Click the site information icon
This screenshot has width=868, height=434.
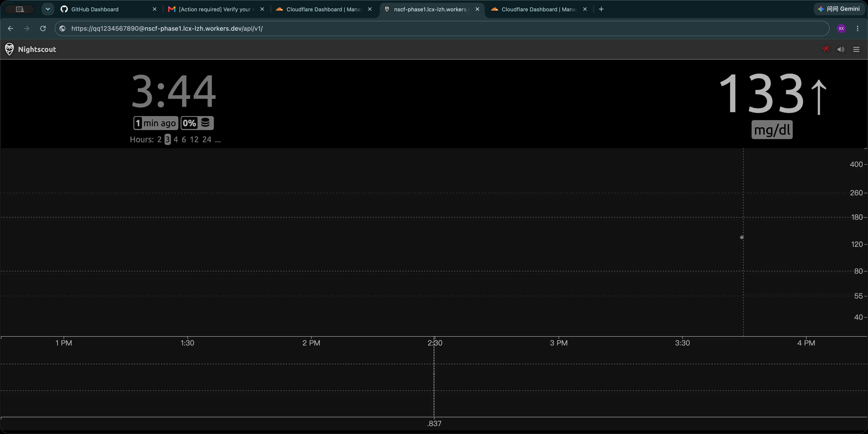62,29
